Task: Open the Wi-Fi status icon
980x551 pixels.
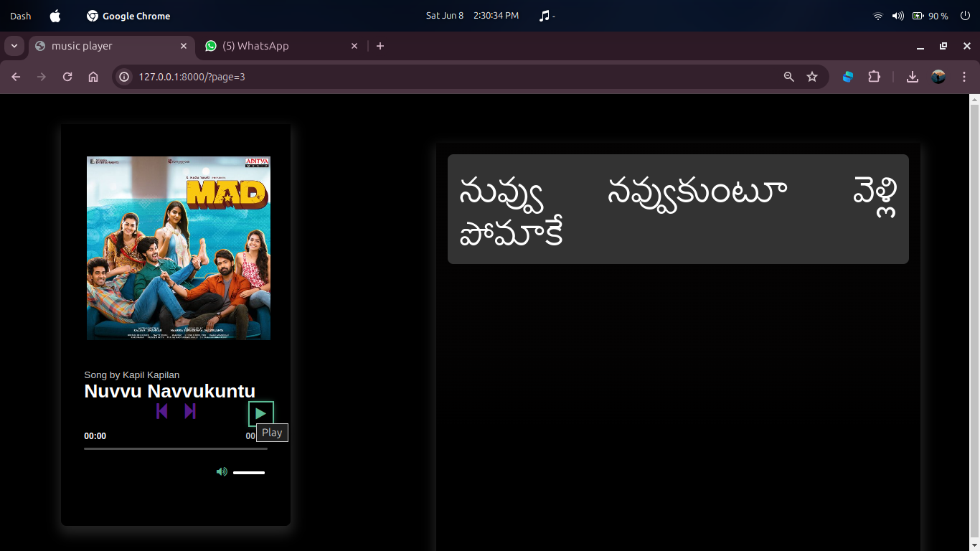Action: pyautogui.click(x=878, y=16)
